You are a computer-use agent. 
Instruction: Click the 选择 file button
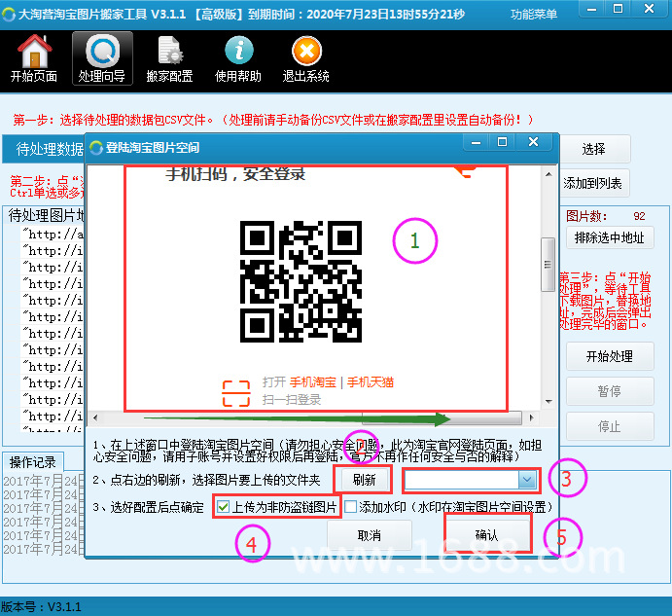pyautogui.click(x=594, y=149)
